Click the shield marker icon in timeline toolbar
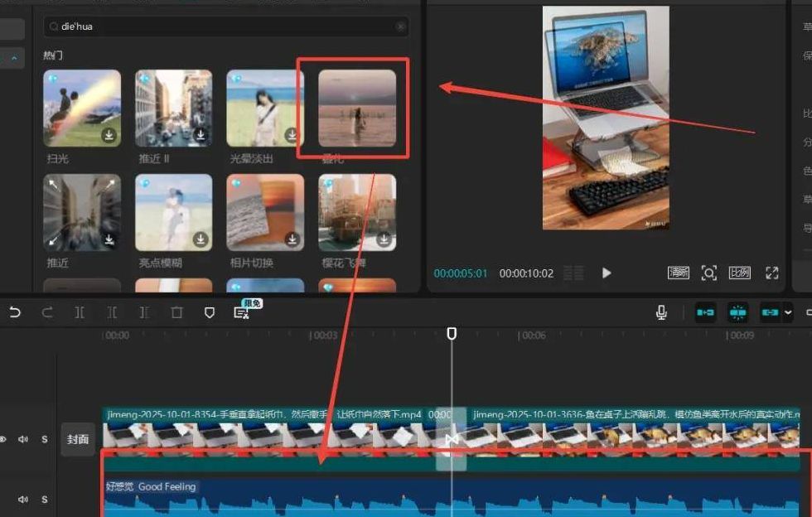Screen dimensions: 812x517 210,312
